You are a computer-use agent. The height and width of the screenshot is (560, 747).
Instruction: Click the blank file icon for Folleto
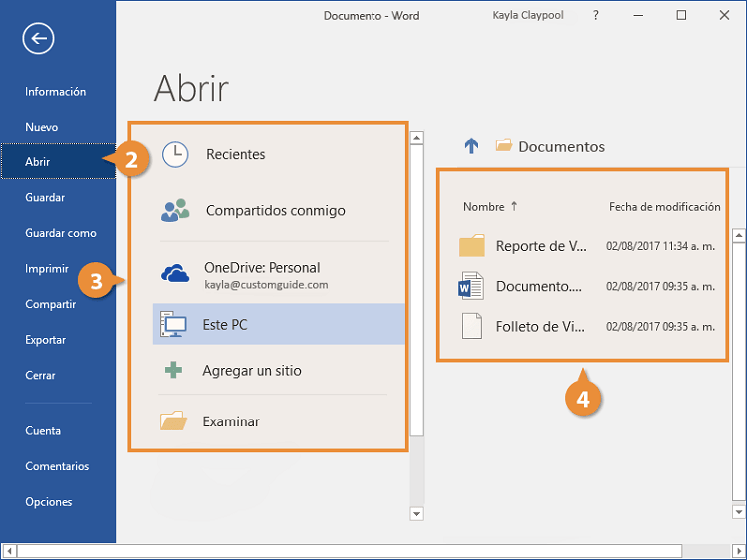point(472,326)
